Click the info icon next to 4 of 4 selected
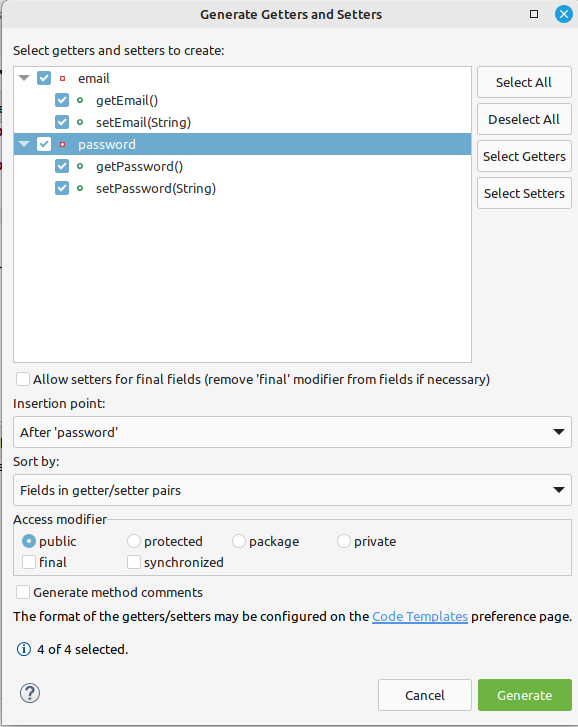578x727 pixels. (24, 649)
